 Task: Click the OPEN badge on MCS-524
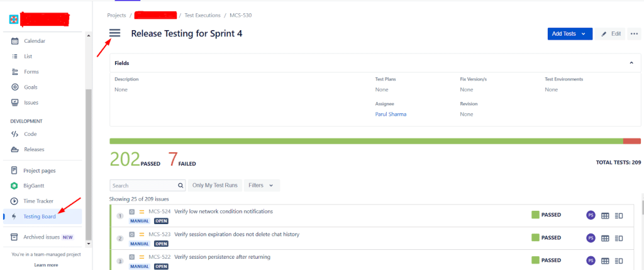pos(161,221)
